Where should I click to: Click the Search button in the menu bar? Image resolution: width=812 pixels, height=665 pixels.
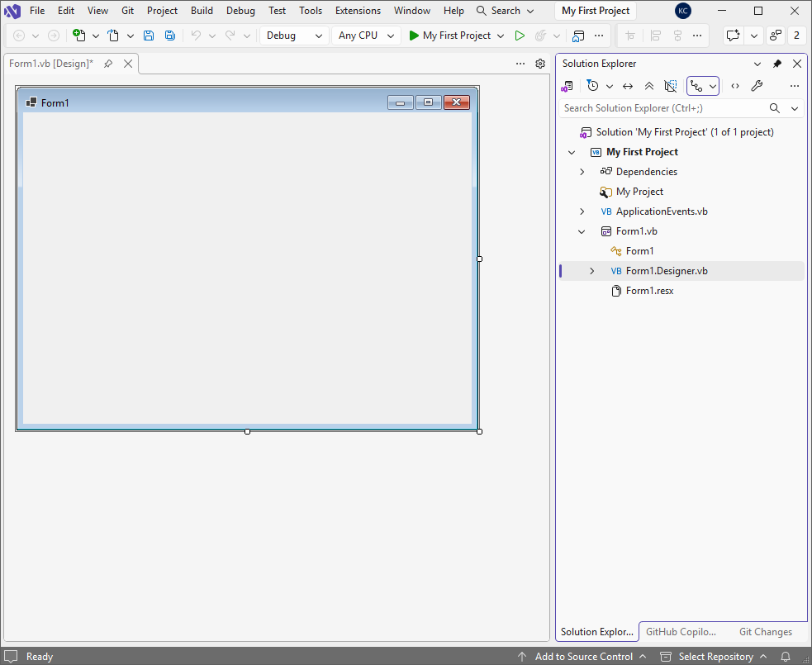click(x=505, y=11)
